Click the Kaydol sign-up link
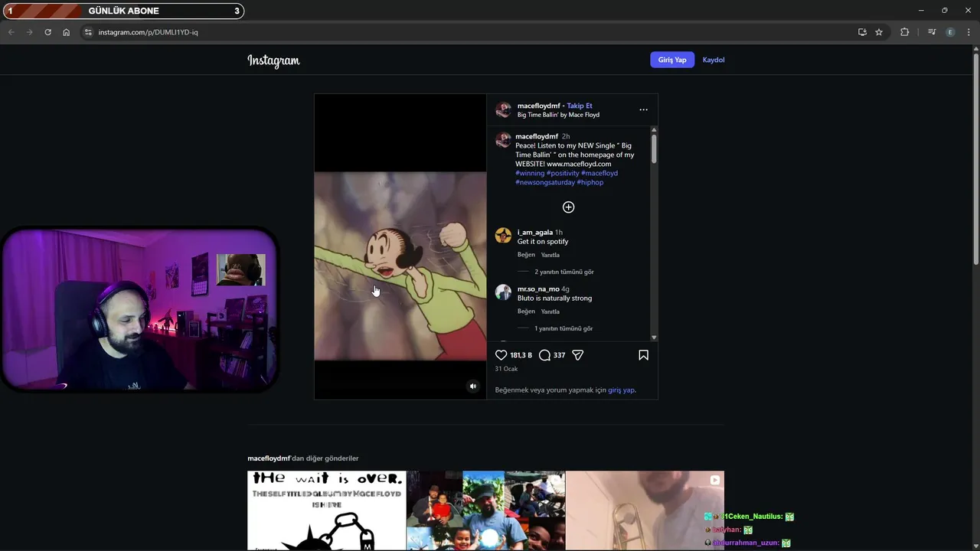Viewport: 980px width, 551px height. tap(714, 60)
